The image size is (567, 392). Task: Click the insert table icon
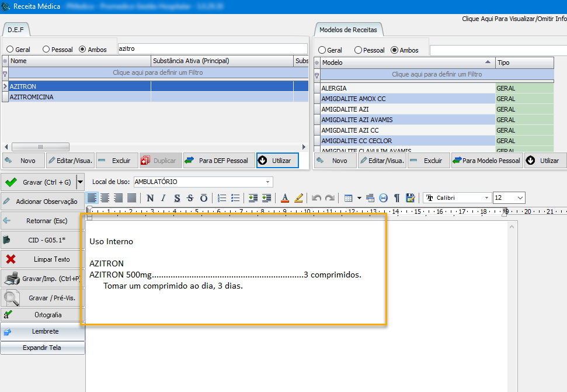click(348, 198)
